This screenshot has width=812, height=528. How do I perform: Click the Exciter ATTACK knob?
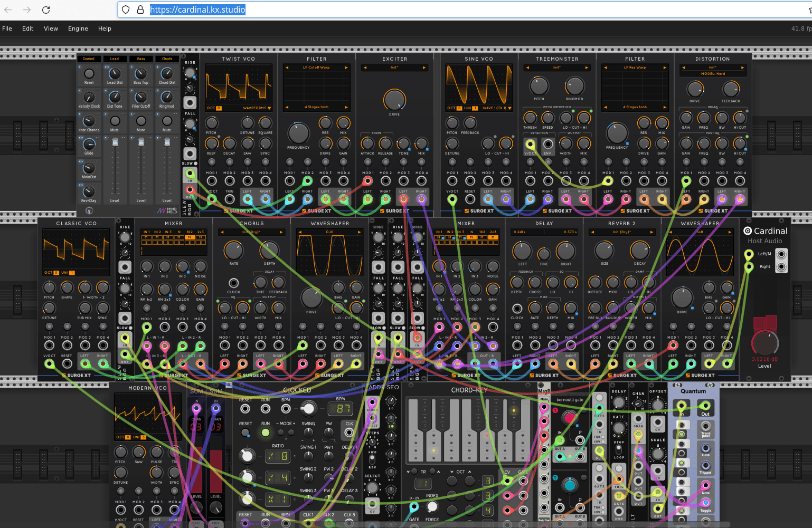coord(367,143)
